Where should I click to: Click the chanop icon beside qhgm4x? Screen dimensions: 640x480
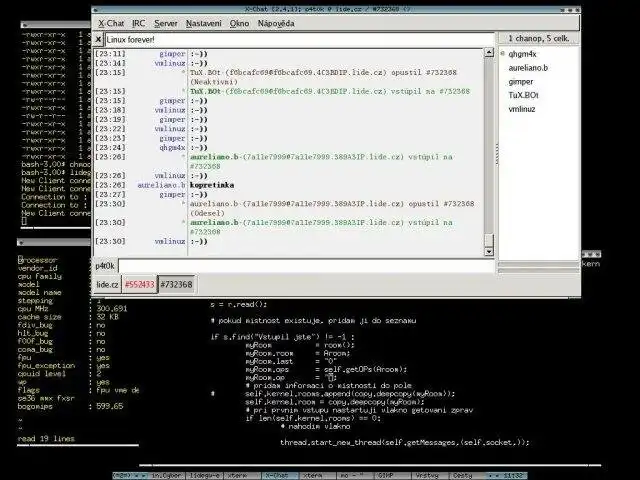[x=503, y=53]
